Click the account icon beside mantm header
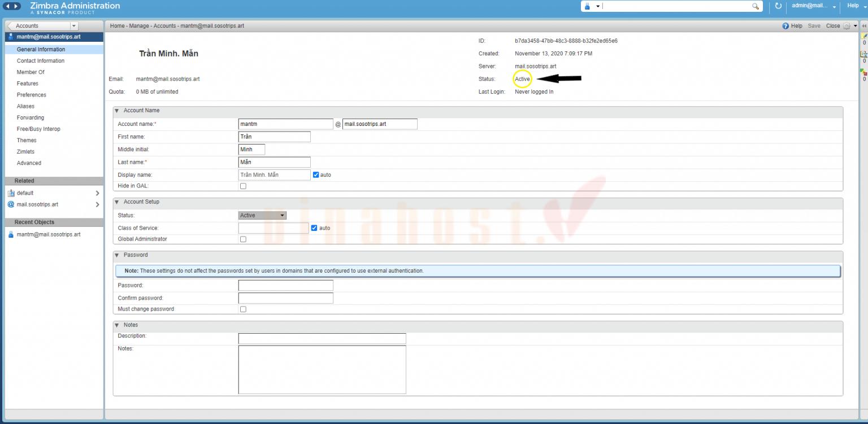868x424 pixels. coord(11,37)
